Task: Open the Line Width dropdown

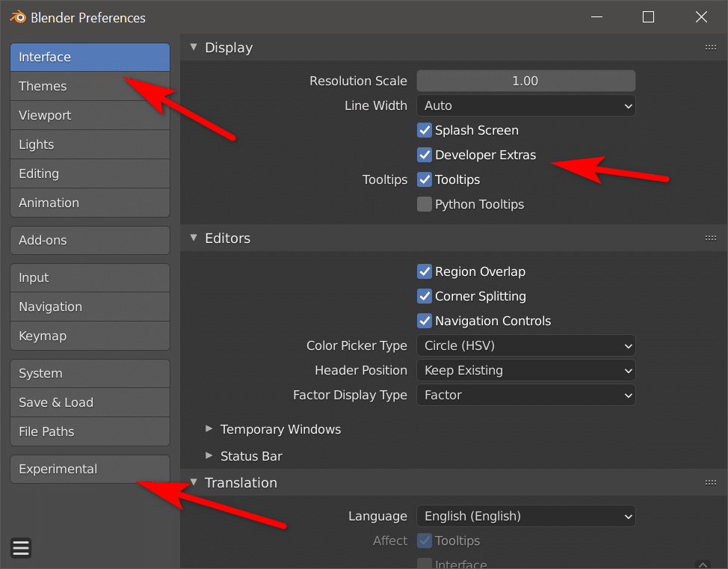Action: point(526,105)
